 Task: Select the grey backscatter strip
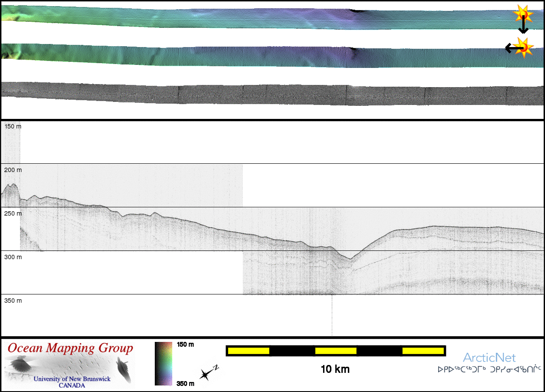[262, 94]
